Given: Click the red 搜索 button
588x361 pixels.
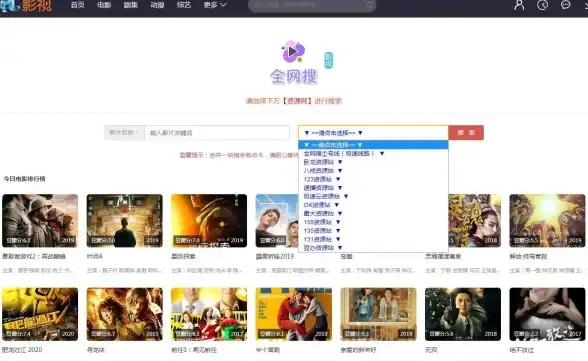Looking at the screenshot, I should pos(466,133).
